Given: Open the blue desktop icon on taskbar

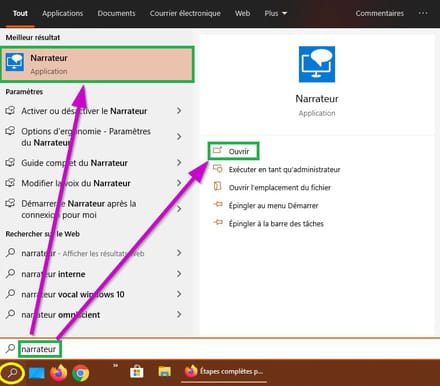Looking at the screenshot, I should click(37, 373).
